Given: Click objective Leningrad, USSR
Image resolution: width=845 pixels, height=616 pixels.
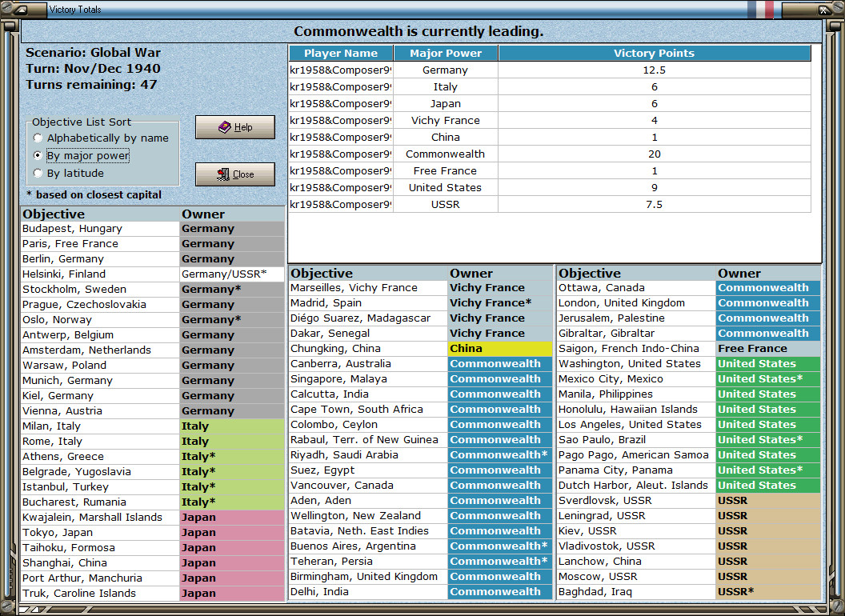Looking at the screenshot, I should tap(636, 516).
